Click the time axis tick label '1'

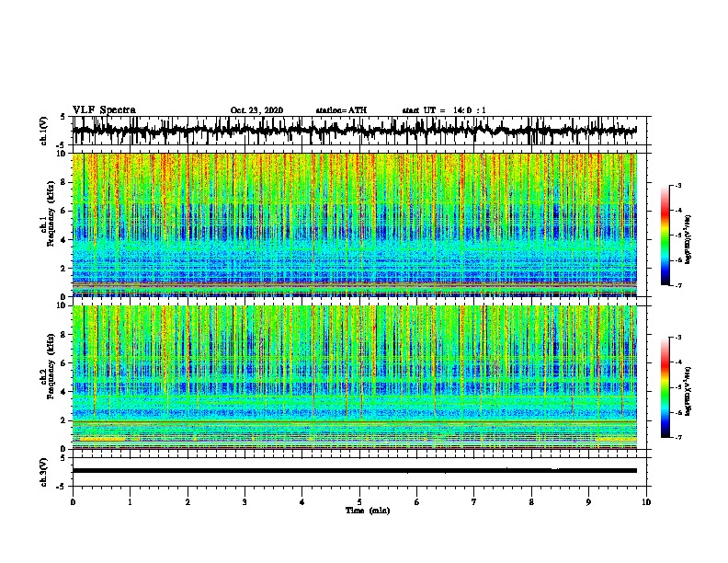coord(130,502)
